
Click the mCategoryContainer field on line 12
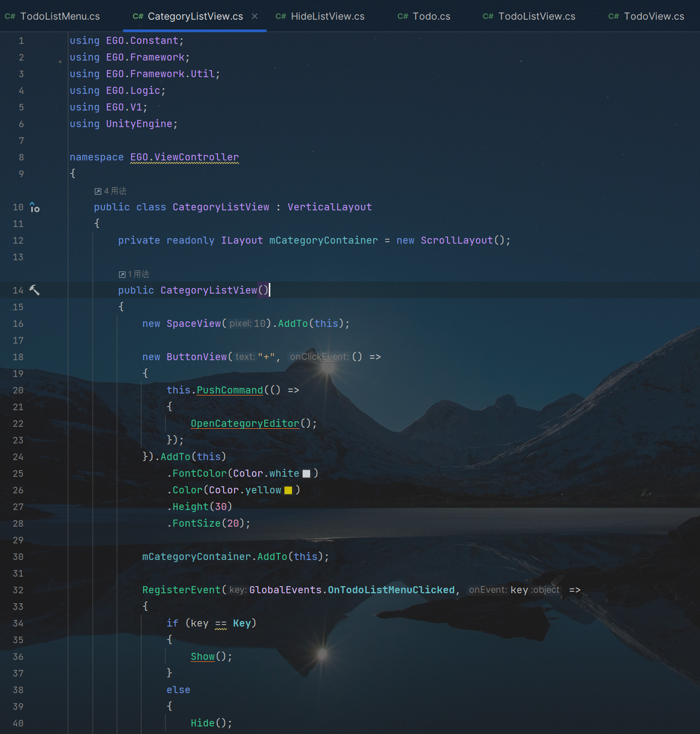point(324,240)
